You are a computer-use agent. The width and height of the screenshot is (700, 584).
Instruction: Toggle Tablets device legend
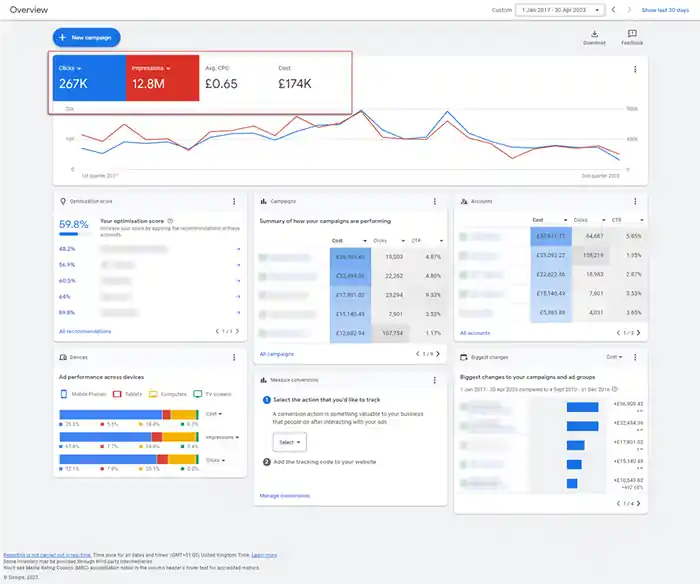click(x=128, y=394)
